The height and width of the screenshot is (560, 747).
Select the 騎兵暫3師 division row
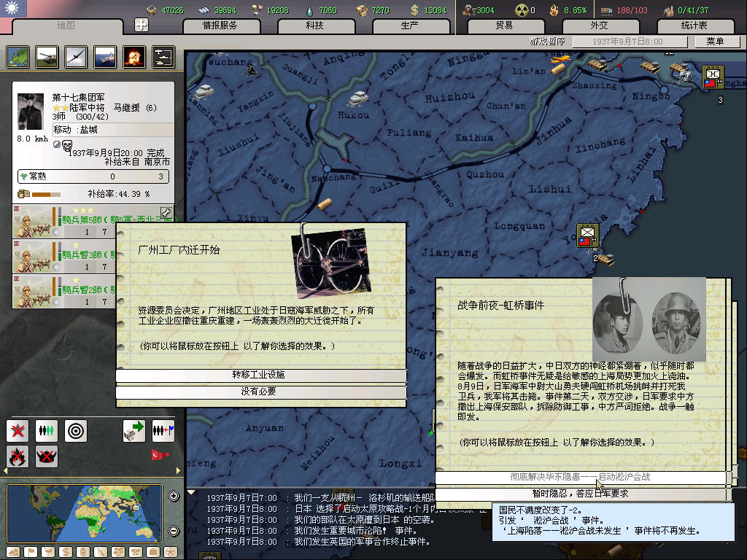tap(64, 256)
